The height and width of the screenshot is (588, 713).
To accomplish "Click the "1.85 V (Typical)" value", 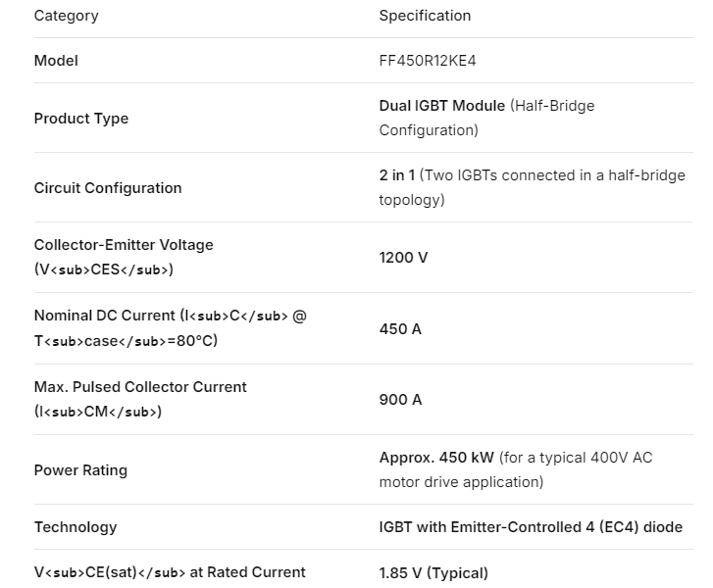I will click(433, 573).
